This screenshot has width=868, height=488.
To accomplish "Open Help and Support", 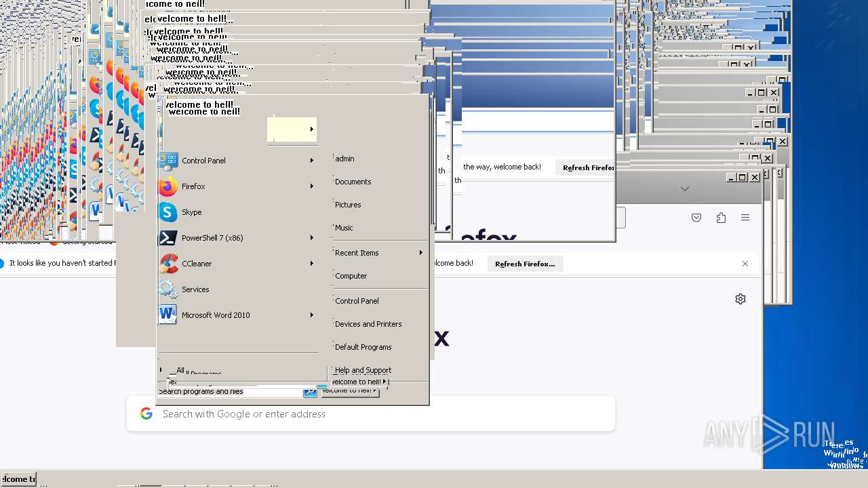I will coord(363,370).
